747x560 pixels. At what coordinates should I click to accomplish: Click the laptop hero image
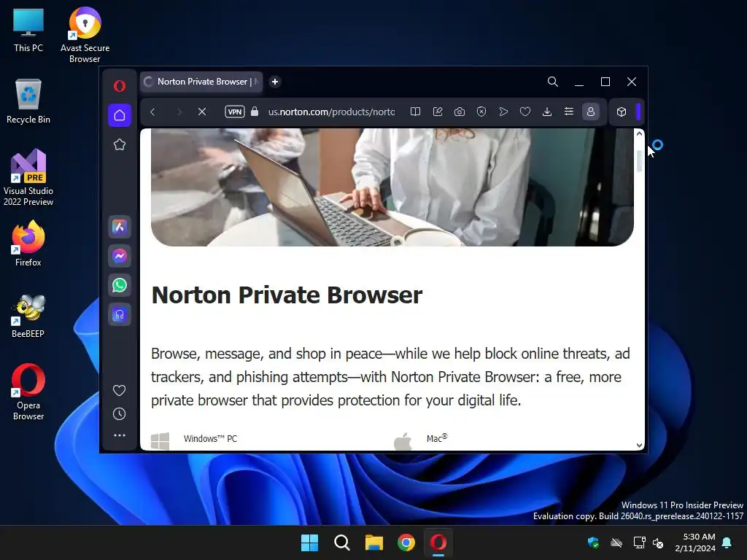(x=392, y=187)
